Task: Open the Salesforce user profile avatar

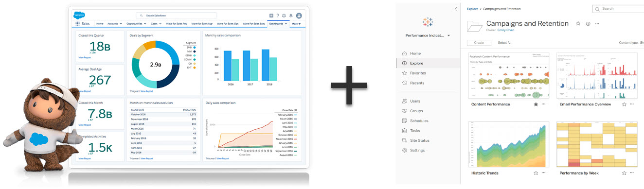Action: coord(299,16)
